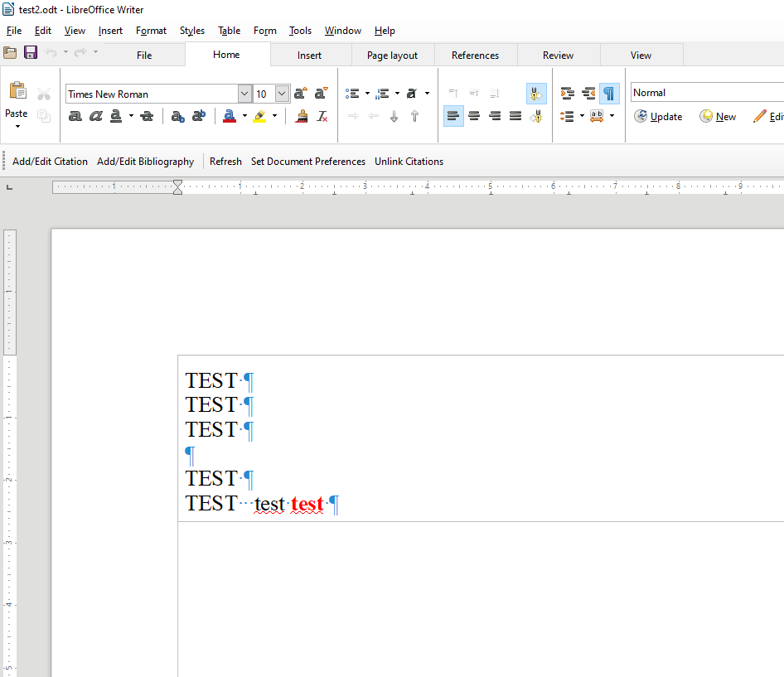This screenshot has width=784, height=677.
Task: Click the Strikethrough icon
Action: [147, 117]
